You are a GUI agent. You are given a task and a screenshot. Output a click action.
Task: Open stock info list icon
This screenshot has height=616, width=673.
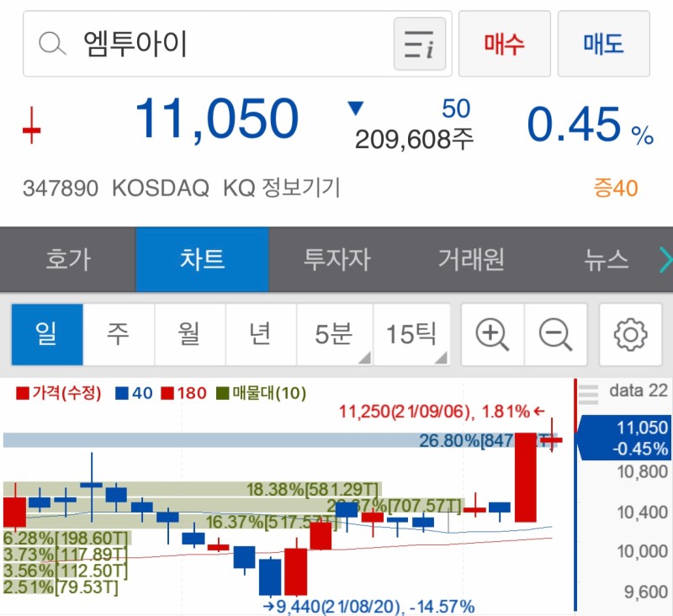pyautogui.click(x=419, y=44)
